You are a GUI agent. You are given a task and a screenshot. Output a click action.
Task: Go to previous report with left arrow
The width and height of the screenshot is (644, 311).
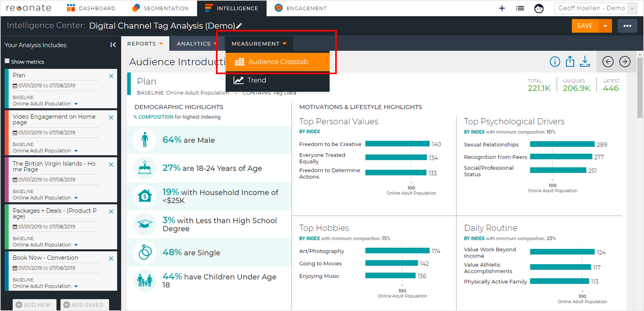pyautogui.click(x=608, y=61)
